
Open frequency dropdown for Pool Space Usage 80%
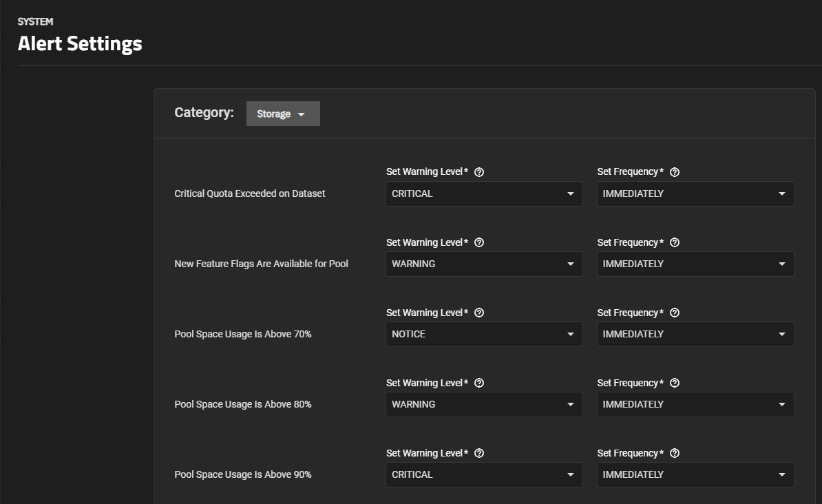pos(695,405)
